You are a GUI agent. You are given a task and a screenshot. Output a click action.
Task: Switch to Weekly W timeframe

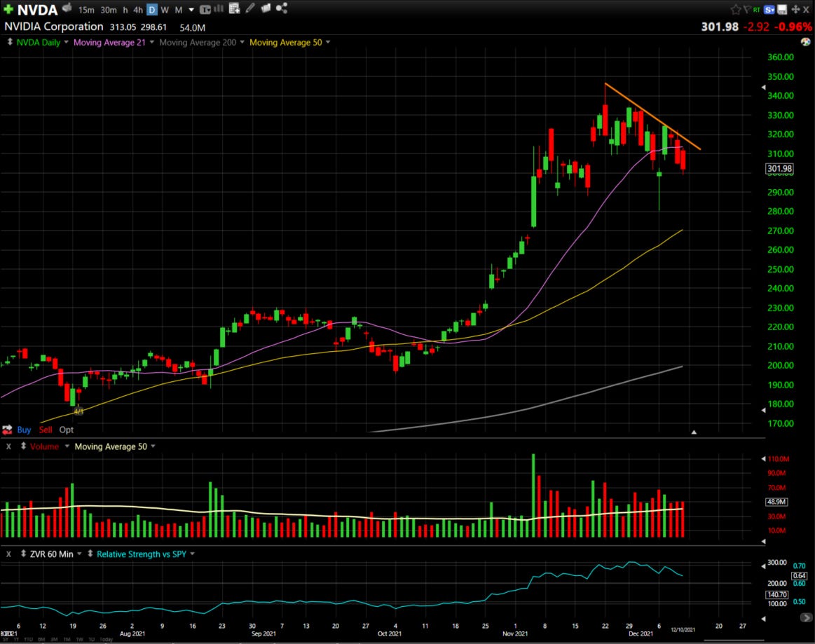tap(165, 10)
